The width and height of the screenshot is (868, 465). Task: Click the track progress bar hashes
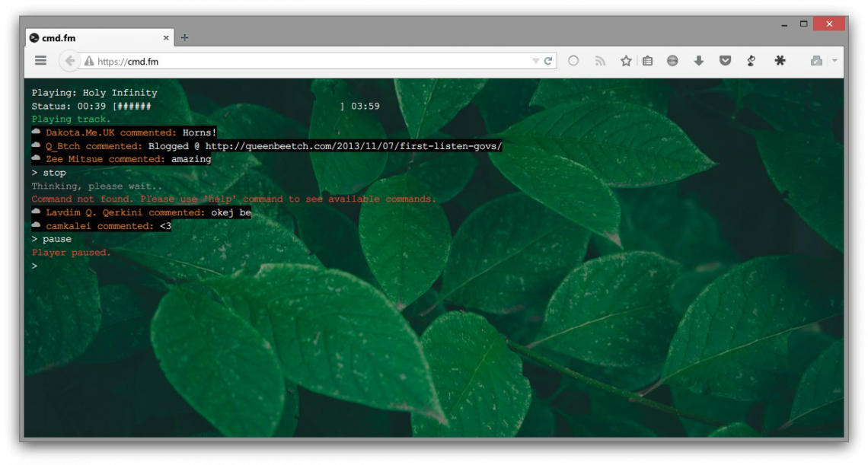(x=134, y=106)
